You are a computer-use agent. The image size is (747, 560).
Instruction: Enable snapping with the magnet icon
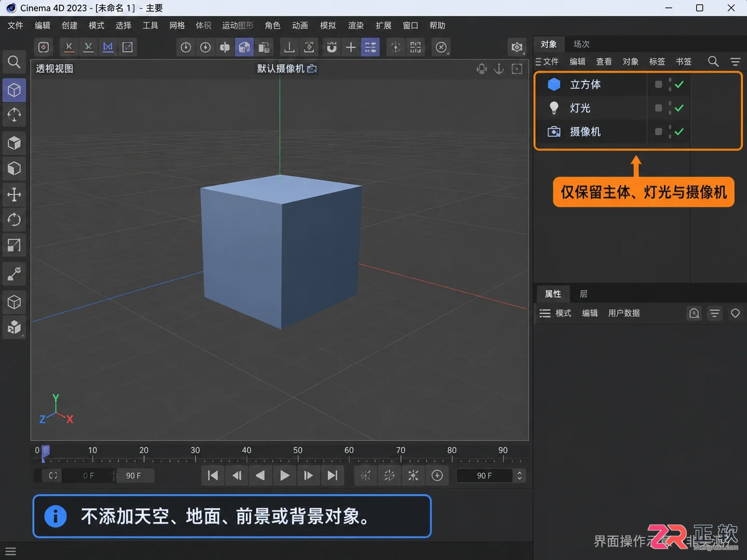tap(331, 47)
